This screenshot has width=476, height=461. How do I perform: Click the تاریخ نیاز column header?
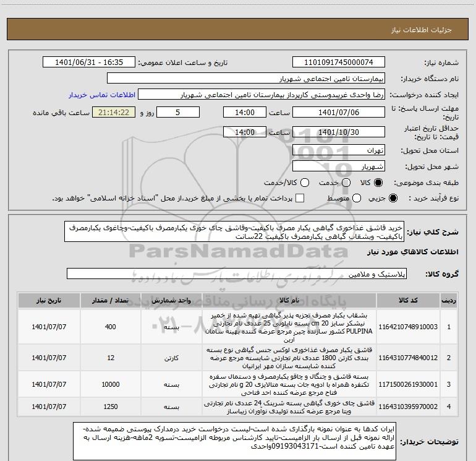[x=49, y=301]
